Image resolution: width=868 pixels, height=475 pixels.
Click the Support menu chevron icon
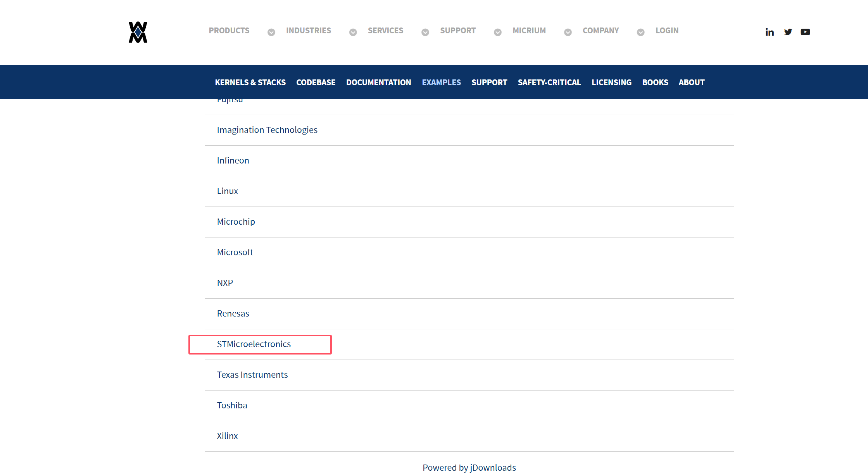(498, 32)
